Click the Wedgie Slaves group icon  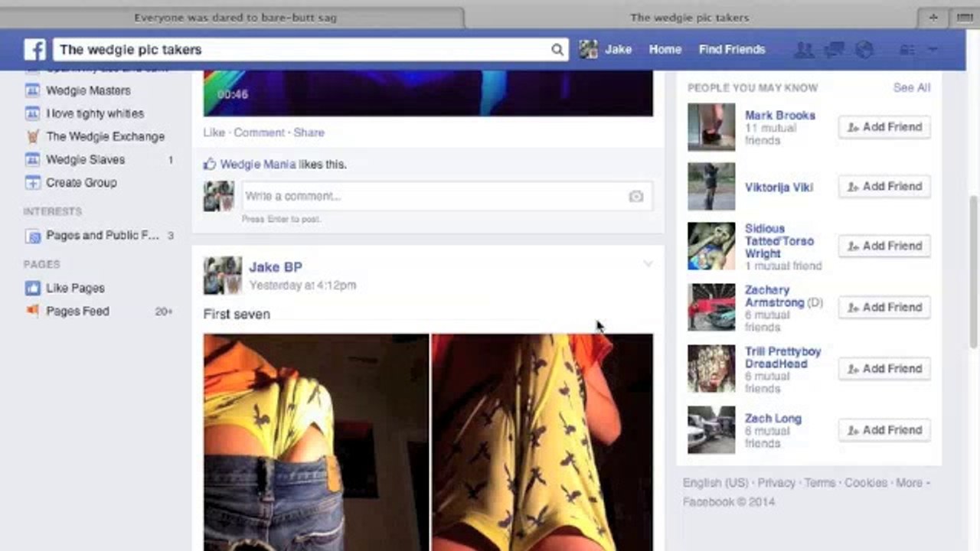pos(32,159)
